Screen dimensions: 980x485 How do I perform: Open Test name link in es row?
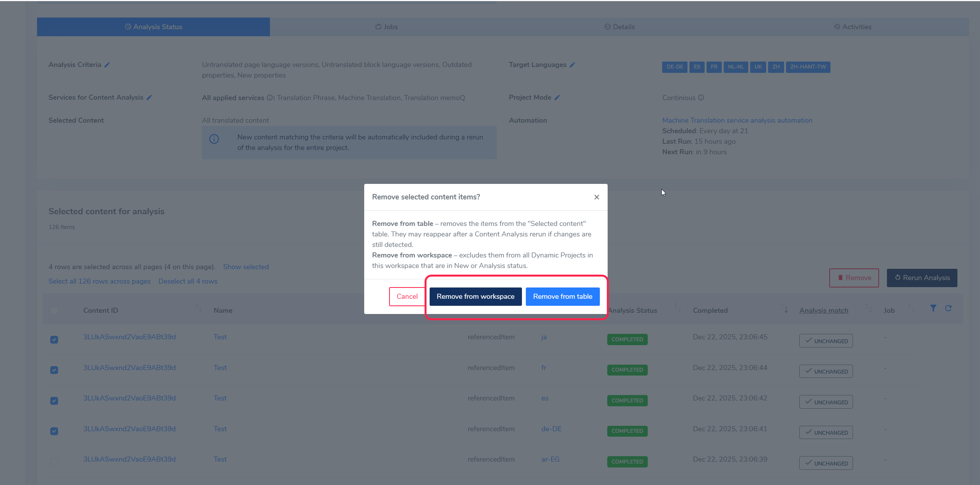click(220, 398)
